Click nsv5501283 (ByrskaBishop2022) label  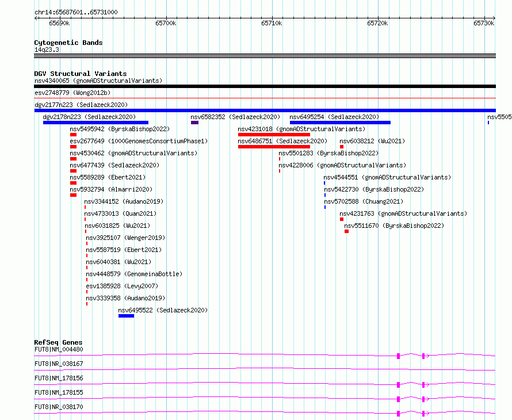coord(328,153)
